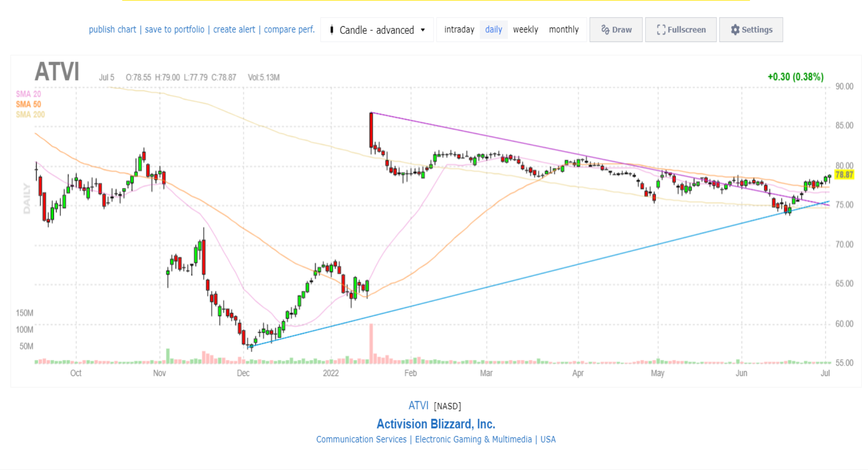
Task: Switch to the weekly timeframe
Action: (525, 30)
